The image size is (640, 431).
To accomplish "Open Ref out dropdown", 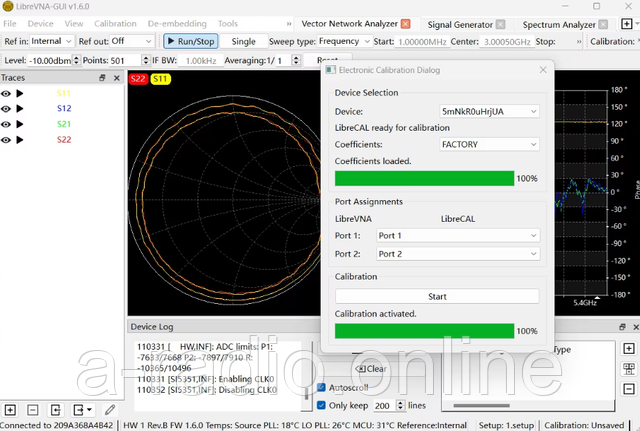I will 131,41.
